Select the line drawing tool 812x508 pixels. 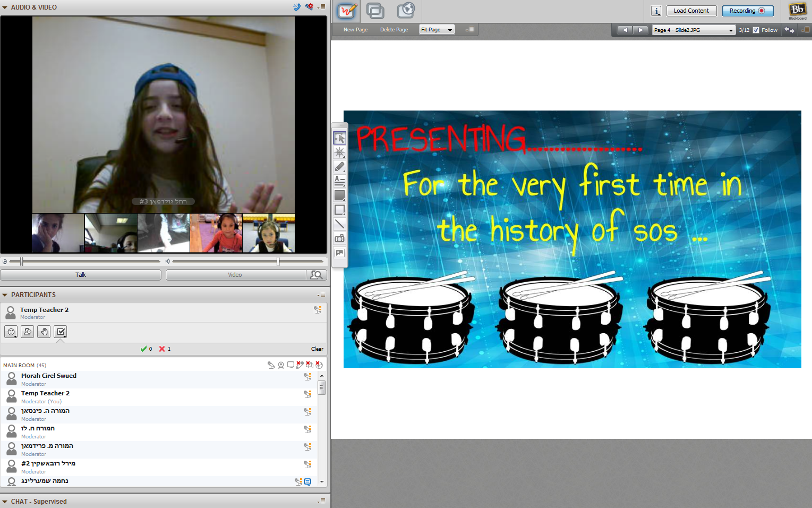pyautogui.click(x=340, y=224)
